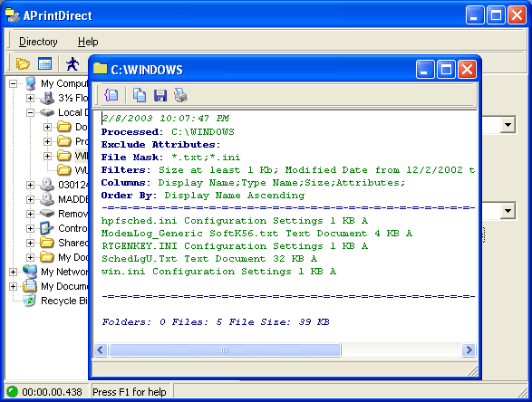
Task: Expand the My Network Places node
Action: click(14, 272)
